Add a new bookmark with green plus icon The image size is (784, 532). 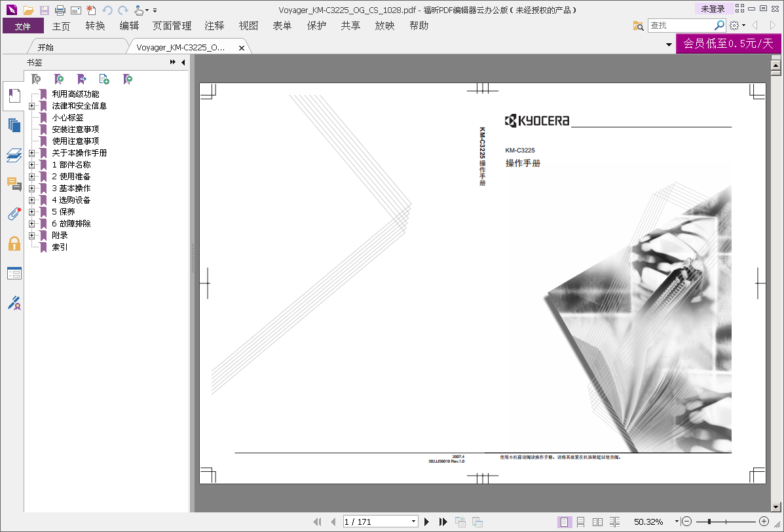59,79
